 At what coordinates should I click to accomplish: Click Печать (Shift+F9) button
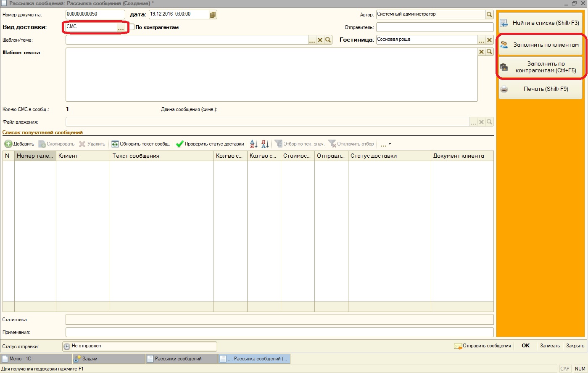pyautogui.click(x=541, y=89)
